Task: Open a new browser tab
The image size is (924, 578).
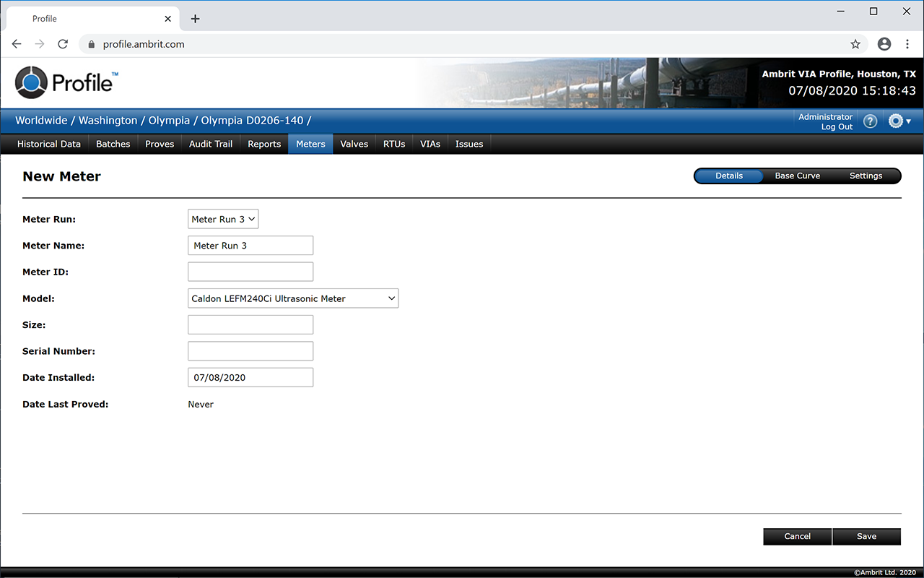Action: 195,19
